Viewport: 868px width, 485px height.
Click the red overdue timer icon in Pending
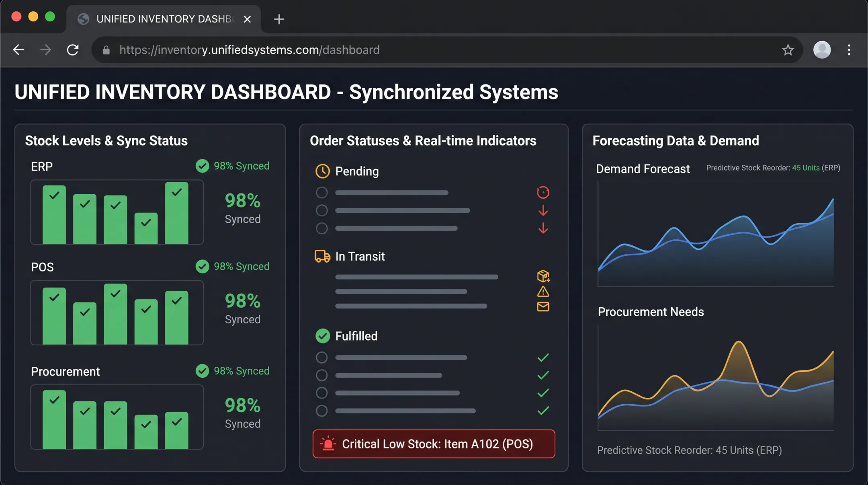click(x=543, y=193)
